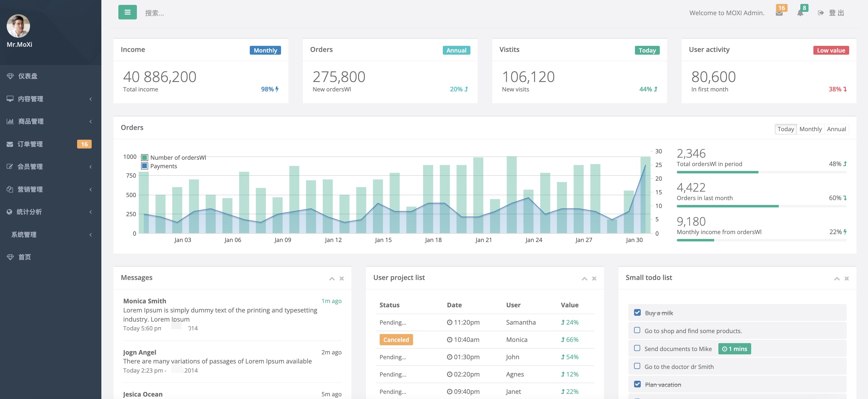Open the bell alerts icon
This screenshot has width=868, height=399.
tap(800, 13)
